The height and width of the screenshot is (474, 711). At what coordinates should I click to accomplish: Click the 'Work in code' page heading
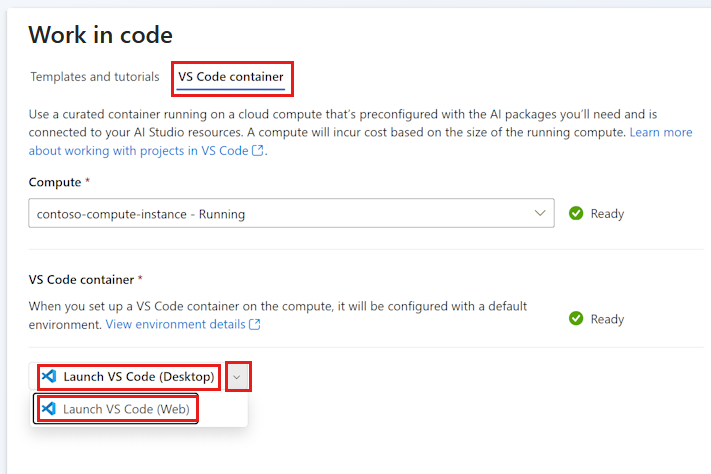coord(101,34)
